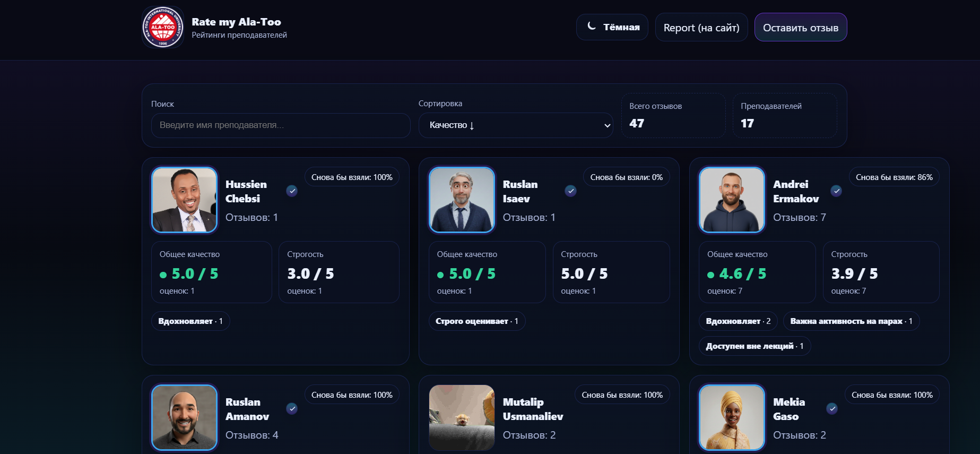980x454 pixels.
Task: Toggle the Тёмная dark theme button
Action: 612,27
